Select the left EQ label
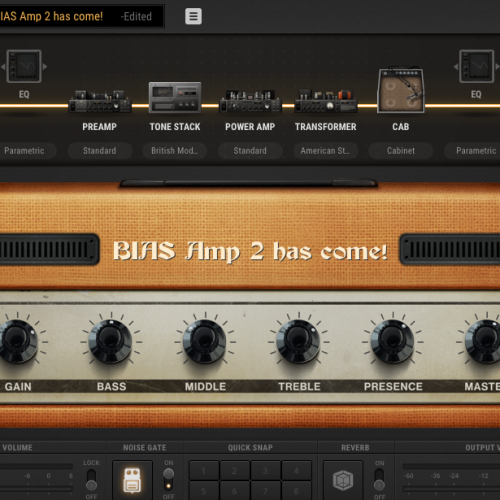Viewport: 500px width, 500px height. click(x=24, y=94)
